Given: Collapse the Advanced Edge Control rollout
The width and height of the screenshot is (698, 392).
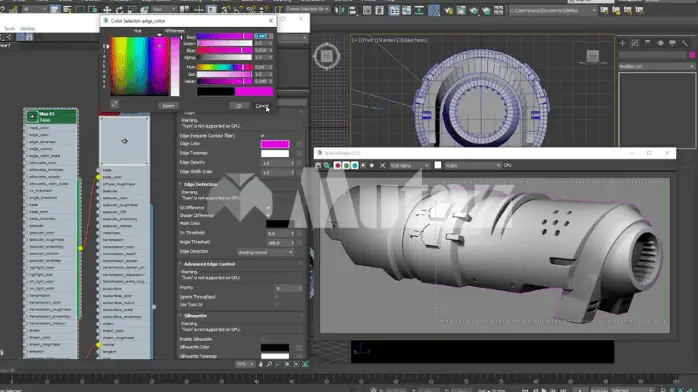Looking at the screenshot, I should (209, 264).
